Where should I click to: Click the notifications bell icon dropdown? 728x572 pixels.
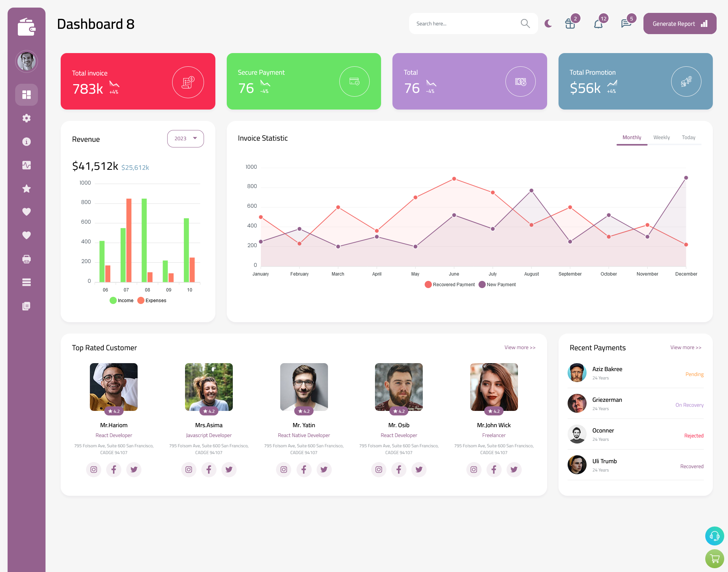point(598,24)
